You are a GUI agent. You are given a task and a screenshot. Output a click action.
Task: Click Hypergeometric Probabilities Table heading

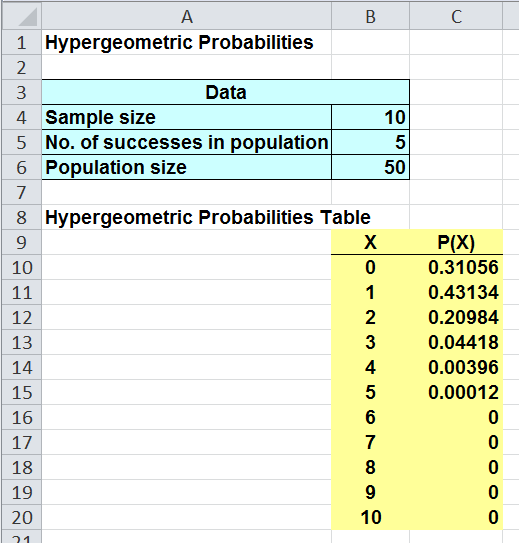click(208, 217)
